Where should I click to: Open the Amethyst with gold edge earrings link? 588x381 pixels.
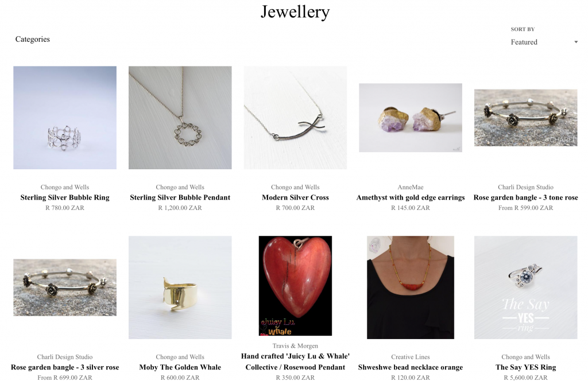[x=410, y=197]
